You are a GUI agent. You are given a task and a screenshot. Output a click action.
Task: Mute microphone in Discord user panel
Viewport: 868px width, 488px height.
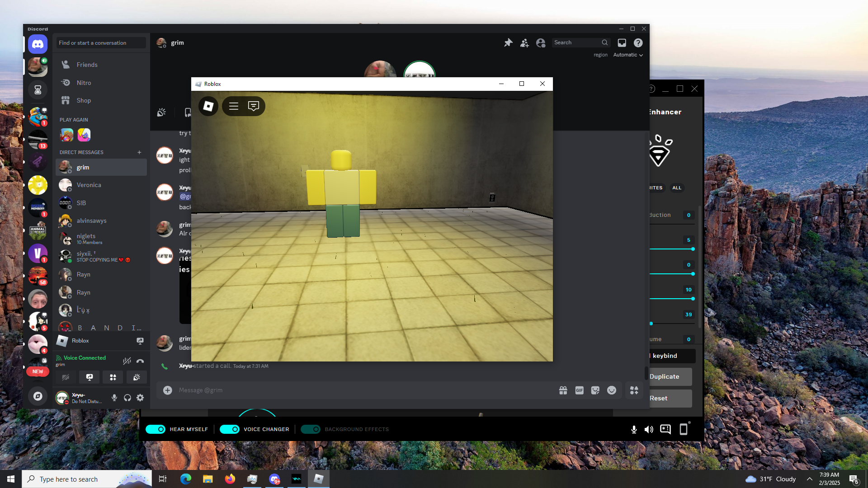click(x=114, y=398)
